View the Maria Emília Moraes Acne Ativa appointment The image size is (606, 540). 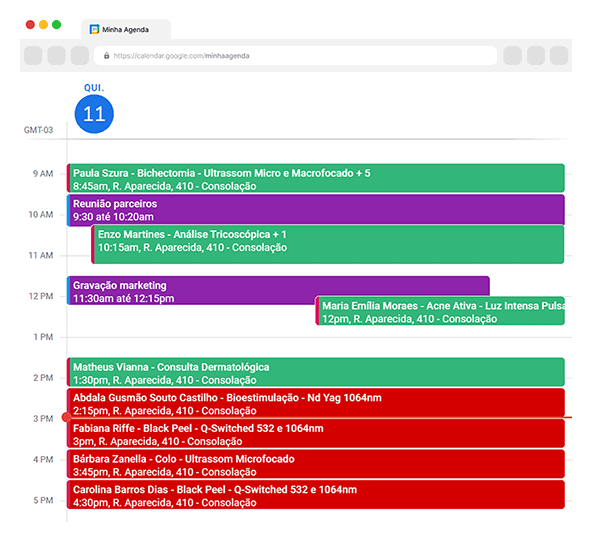point(440,312)
